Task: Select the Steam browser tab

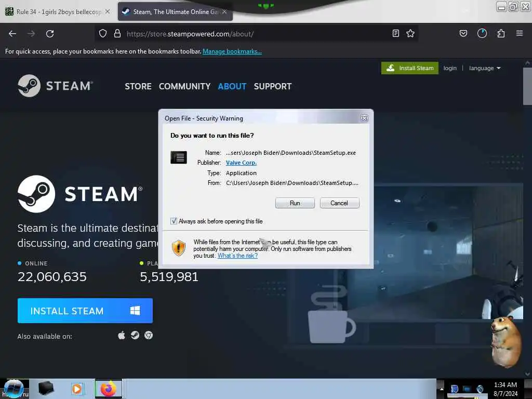Action: point(175,12)
